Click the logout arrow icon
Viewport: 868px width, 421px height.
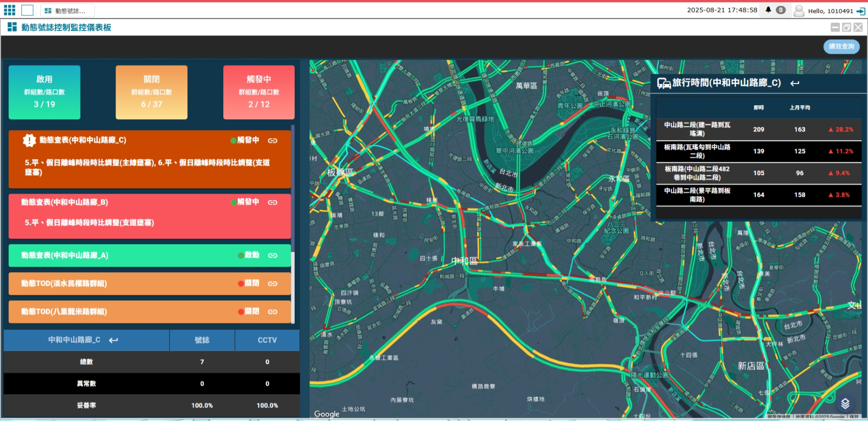click(x=860, y=11)
